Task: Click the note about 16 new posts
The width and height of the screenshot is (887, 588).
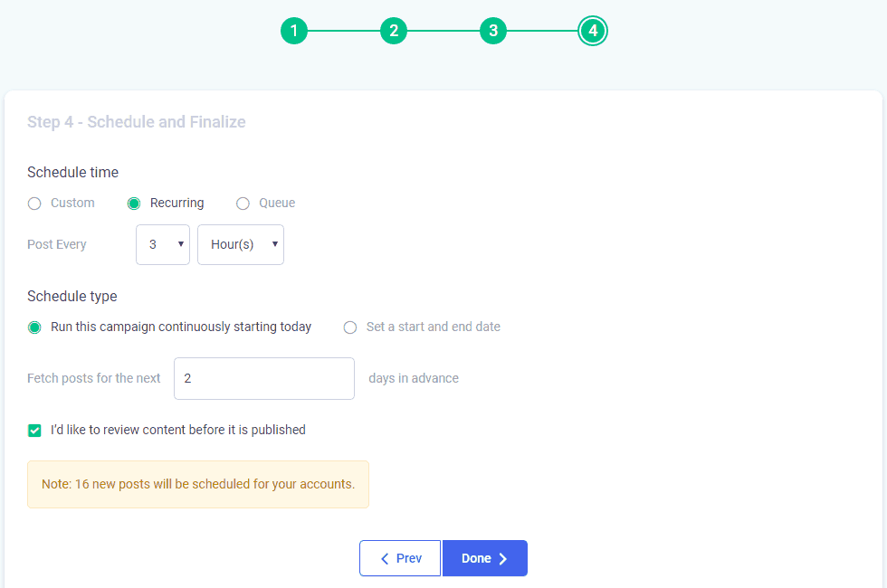Action: tap(198, 485)
